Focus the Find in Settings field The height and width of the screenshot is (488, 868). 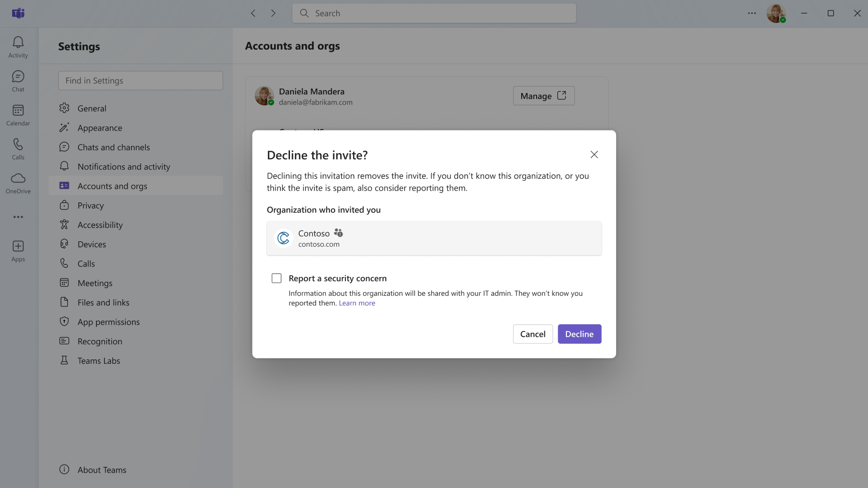click(x=141, y=80)
